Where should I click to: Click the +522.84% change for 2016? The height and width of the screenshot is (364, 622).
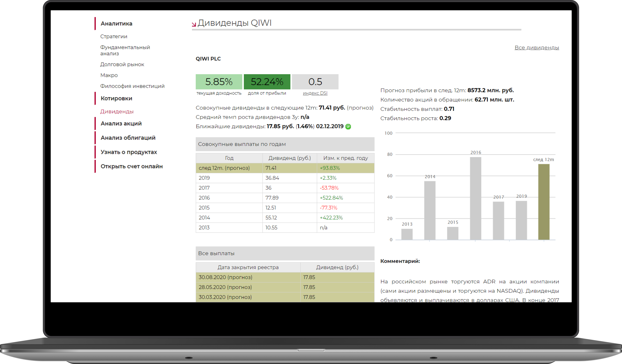point(331,198)
